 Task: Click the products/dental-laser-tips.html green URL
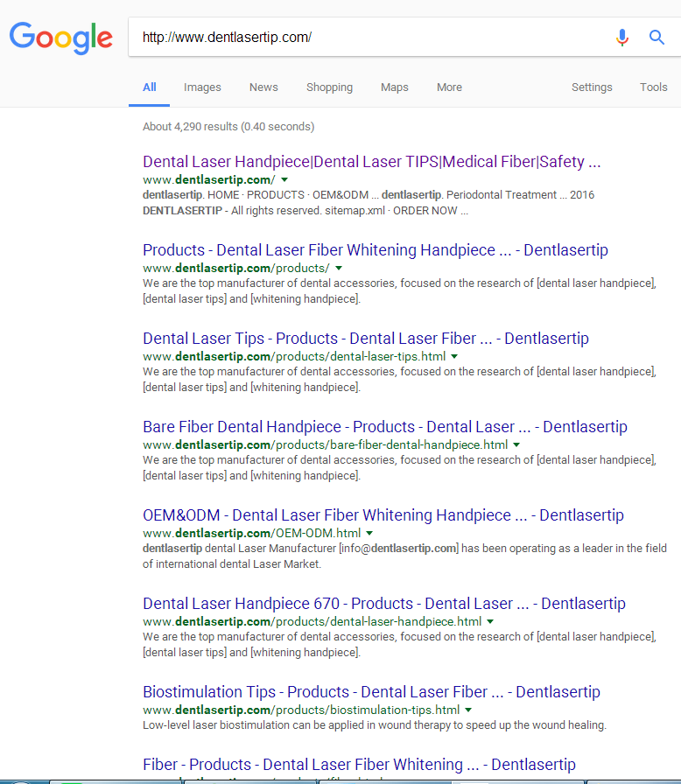pos(294,356)
